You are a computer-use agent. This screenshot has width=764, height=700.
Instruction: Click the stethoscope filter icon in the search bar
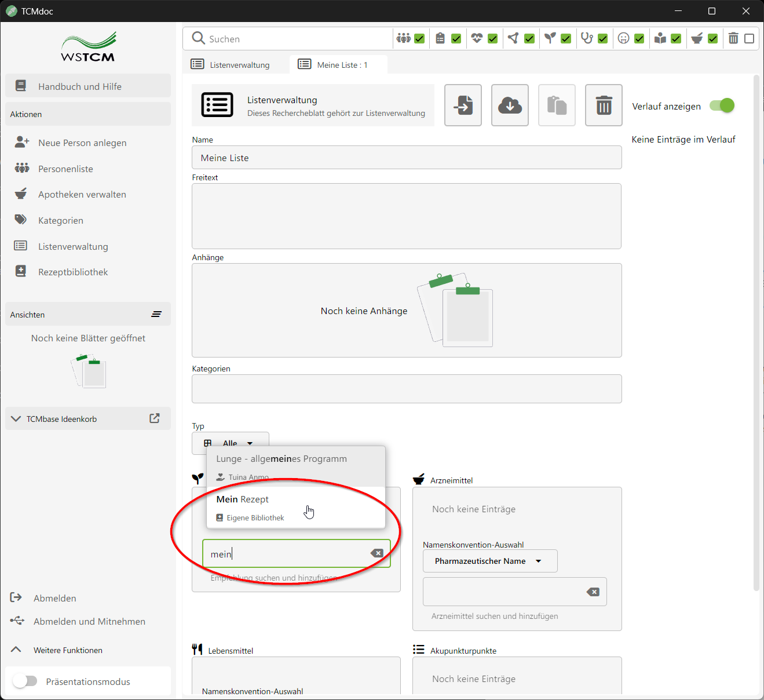point(587,38)
